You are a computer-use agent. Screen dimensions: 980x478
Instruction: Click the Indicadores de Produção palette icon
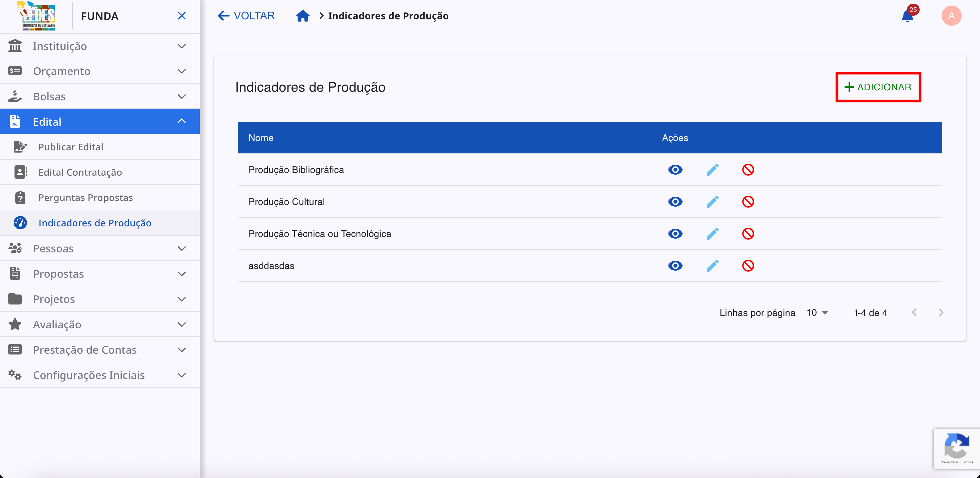[x=20, y=223]
